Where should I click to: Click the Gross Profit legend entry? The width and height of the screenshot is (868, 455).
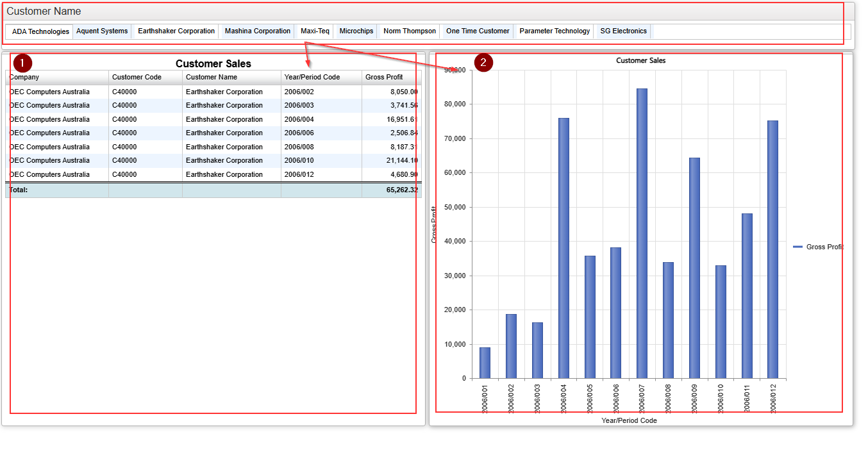[818, 247]
